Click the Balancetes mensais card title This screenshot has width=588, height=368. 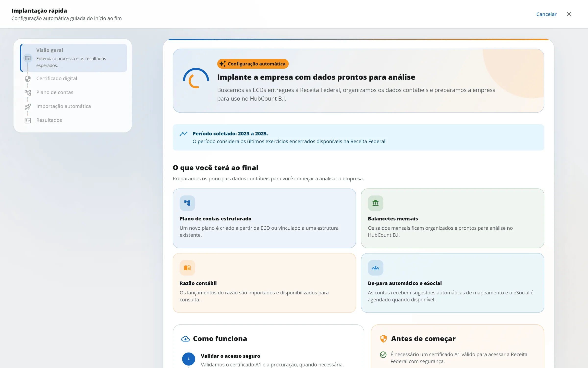(x=393, y=219)
